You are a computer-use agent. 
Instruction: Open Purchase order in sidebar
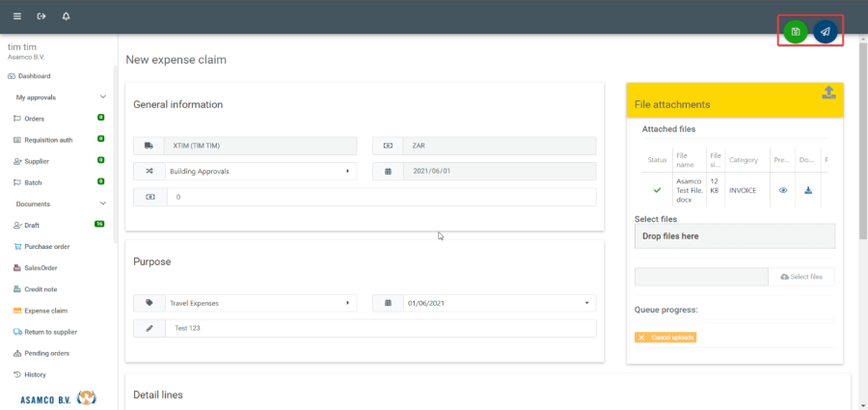46,246
